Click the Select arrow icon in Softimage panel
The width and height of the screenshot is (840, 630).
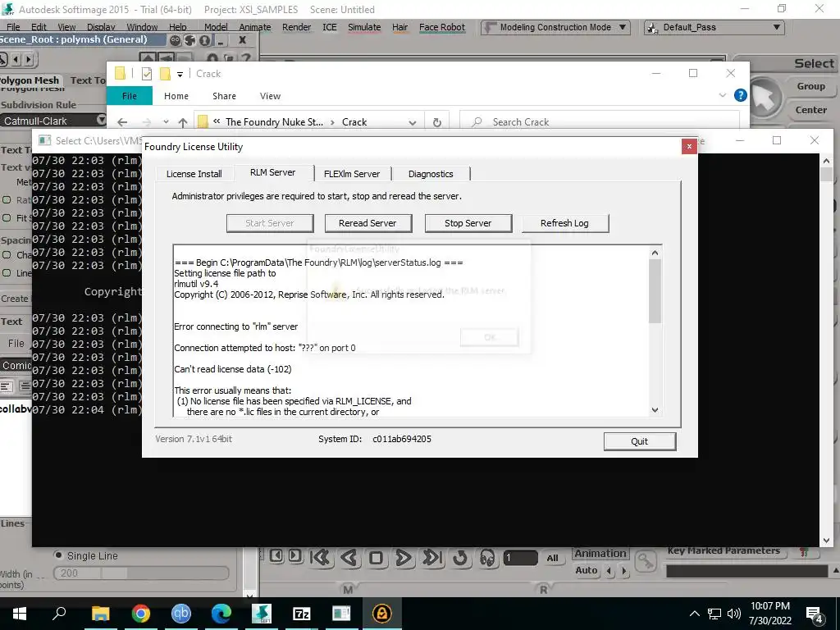(765, 98)
